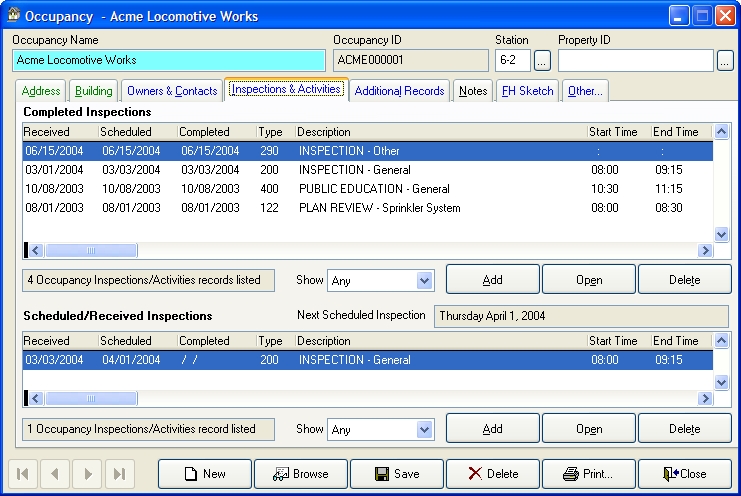Click Type column header in Completed Inspections
The image size is (741, 496).
coord(276,132)
